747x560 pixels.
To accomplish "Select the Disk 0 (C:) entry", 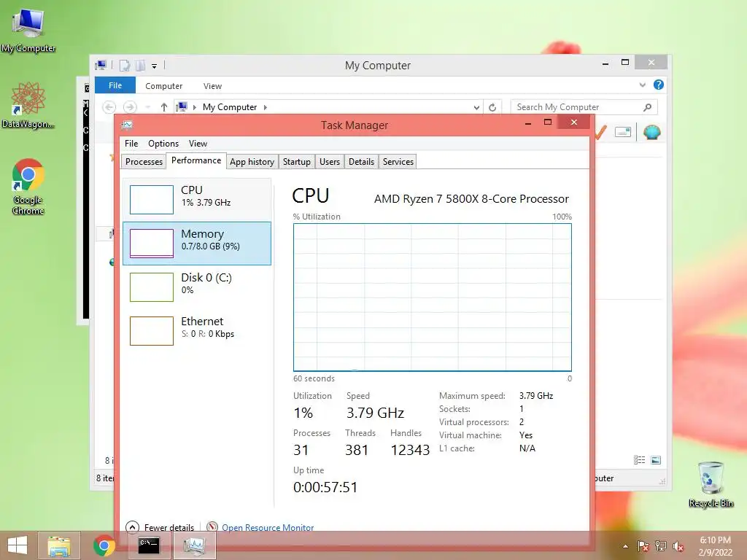I will click(x=197, y=287).
